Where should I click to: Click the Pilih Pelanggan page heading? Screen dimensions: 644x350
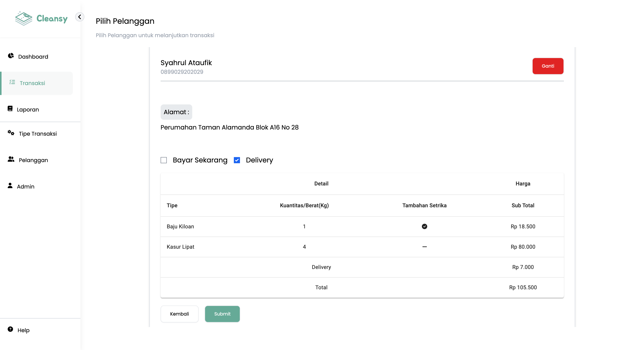click(125, 21)
